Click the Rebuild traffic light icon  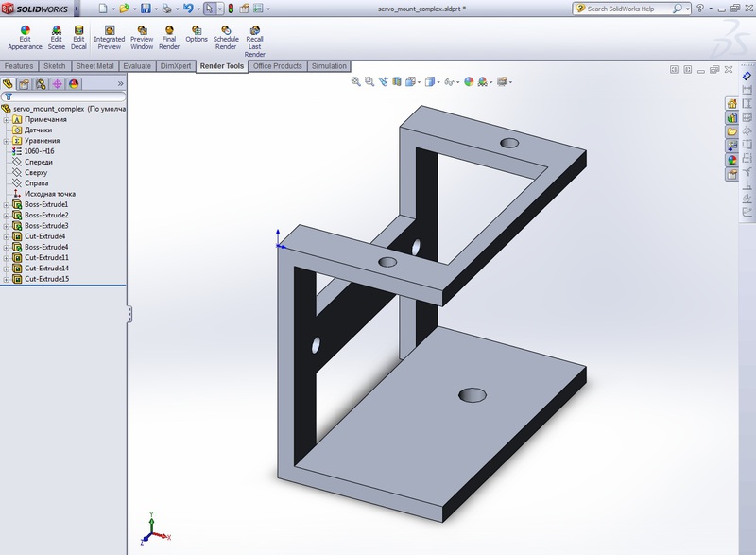coord(231,9)
